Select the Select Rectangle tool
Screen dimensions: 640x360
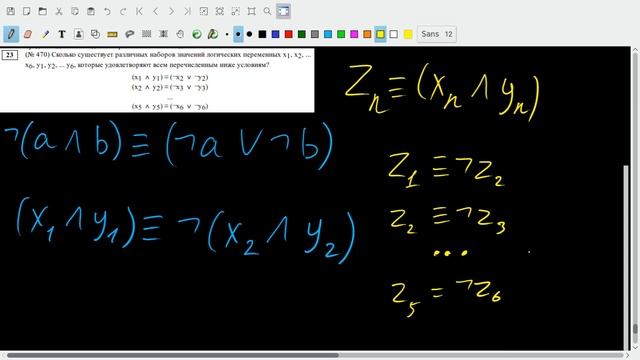[147, 34]
